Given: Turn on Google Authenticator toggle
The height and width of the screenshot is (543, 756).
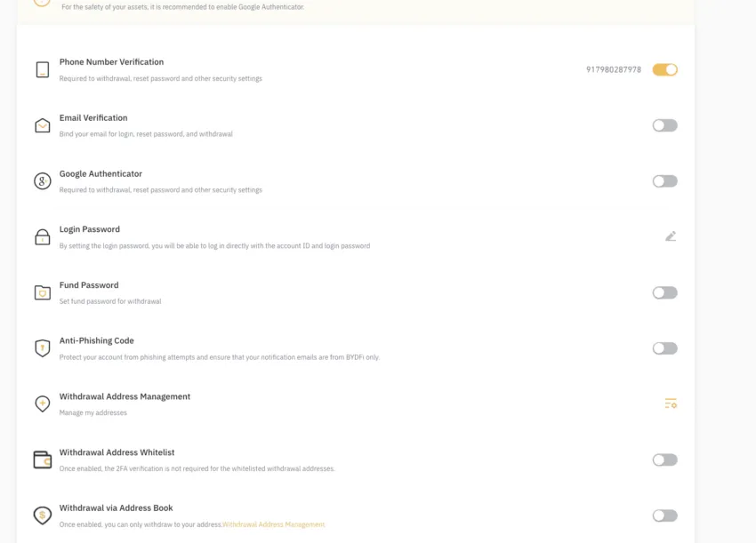Looking at the screenshot, I should click(x=665, y=181).
